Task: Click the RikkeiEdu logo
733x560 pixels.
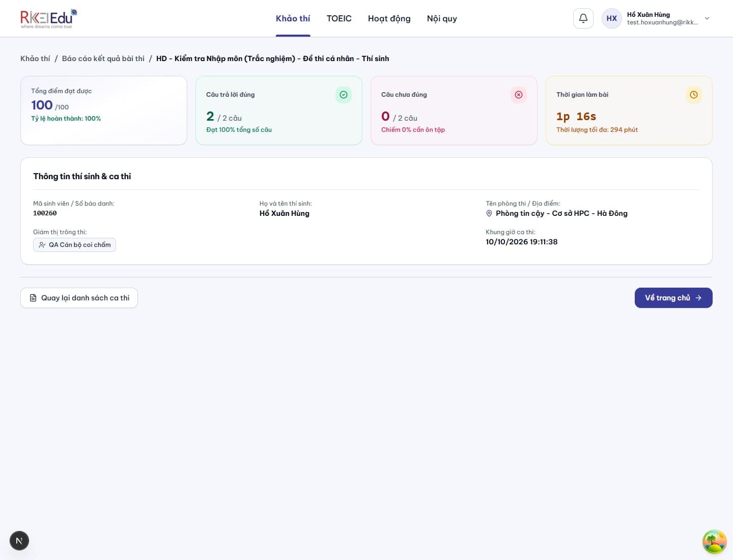Action: [x=49, y=18]
